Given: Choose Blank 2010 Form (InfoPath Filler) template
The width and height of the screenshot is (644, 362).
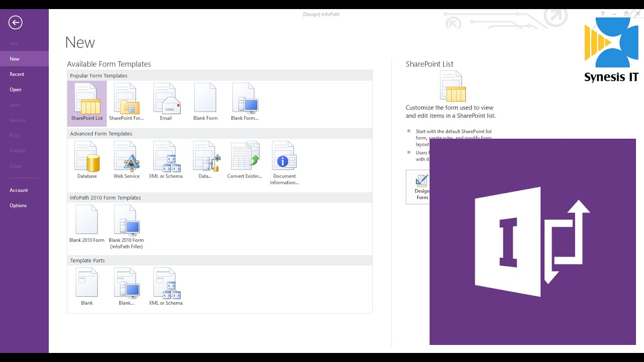Looking at the screenshot, I should click(126, 227).
